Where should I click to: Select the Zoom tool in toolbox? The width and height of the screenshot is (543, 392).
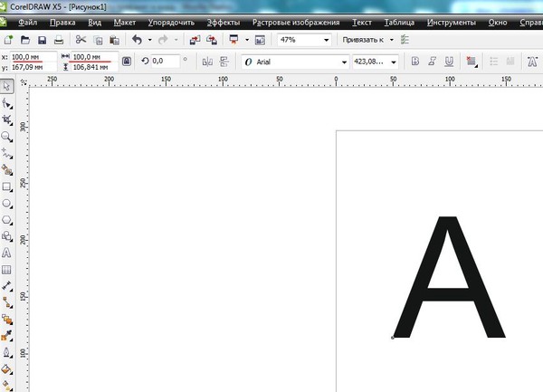[x=6, y=137]
